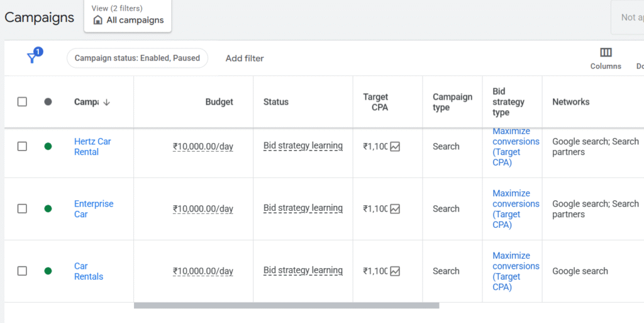Open the Enterprise Car campaign
The height and width of the screenshot is (323, 644).
click(94, 209)
